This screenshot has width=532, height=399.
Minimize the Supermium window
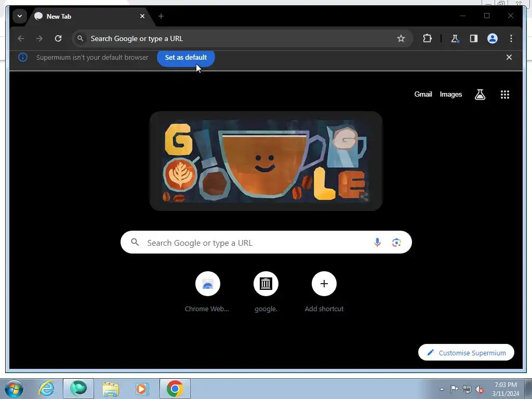[x=463, y=16]
